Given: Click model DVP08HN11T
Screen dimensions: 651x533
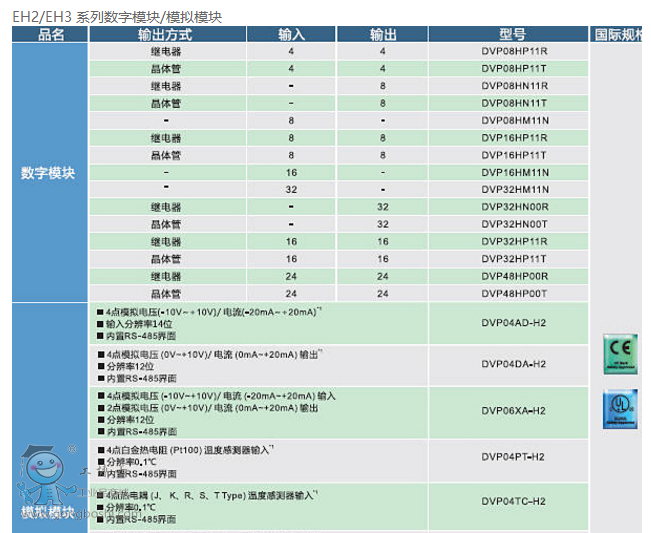Looking at the screenshot, I should [514, 103].
